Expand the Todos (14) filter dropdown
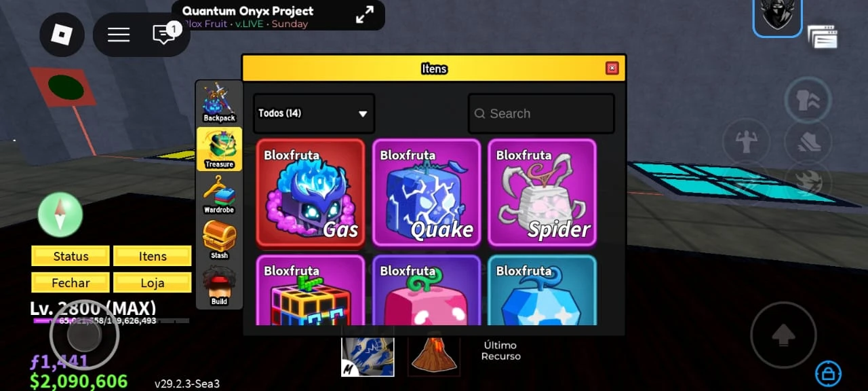Viewport: 868px width, 391px height. pos(314,113)
